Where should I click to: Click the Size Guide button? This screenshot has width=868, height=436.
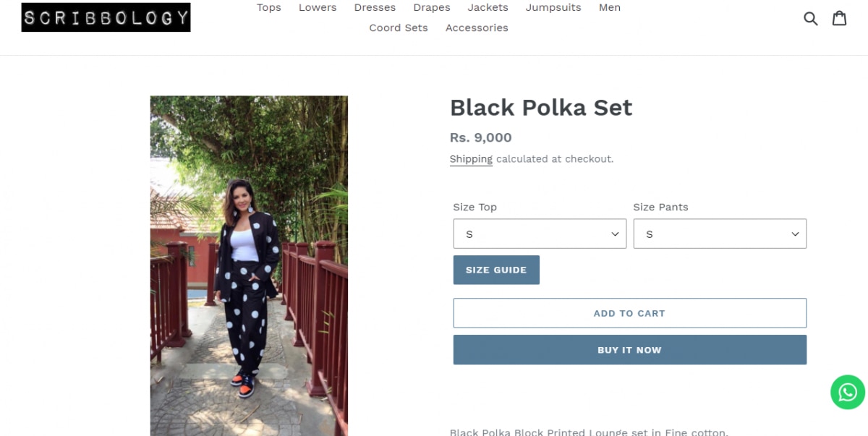pos(496,270)
